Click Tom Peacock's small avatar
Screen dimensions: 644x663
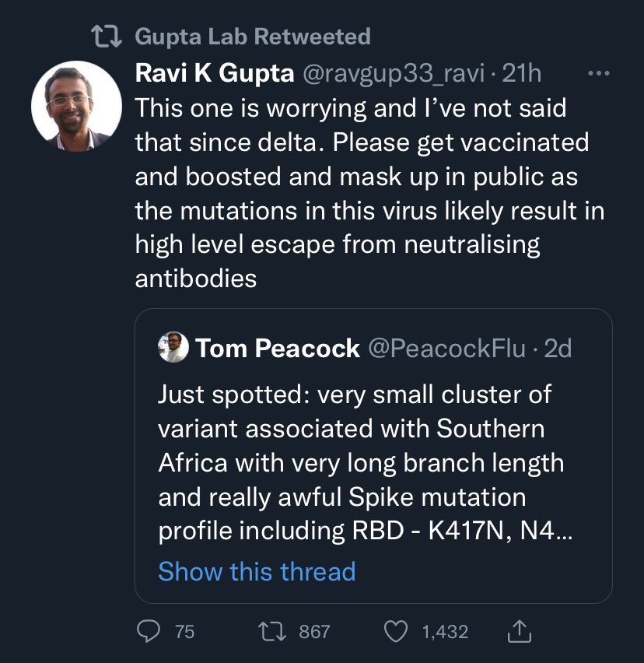click(173, 348)
